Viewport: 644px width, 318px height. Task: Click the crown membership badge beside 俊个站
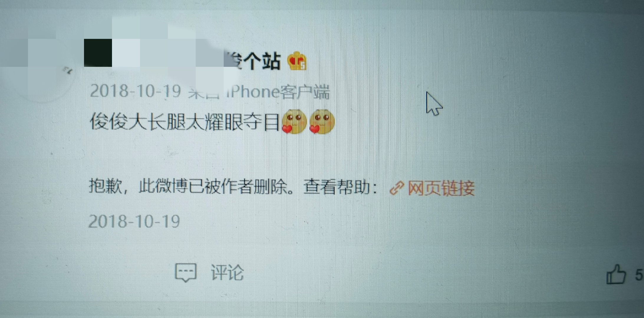[297, 61]
